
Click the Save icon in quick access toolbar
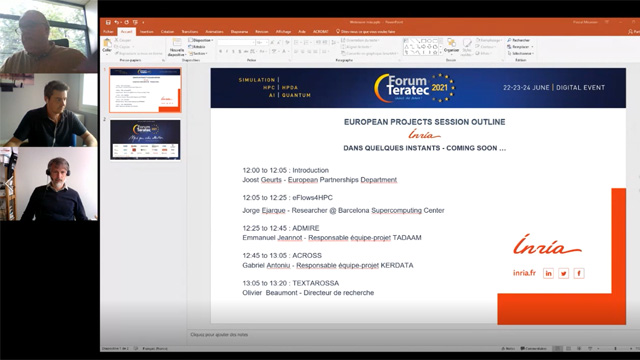coord(108,22)
